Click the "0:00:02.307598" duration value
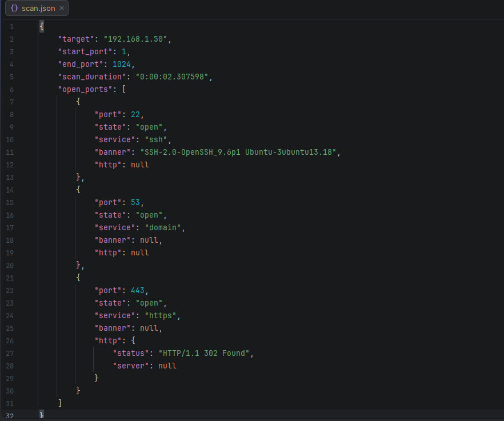504x421 pixels. (172, 77)
